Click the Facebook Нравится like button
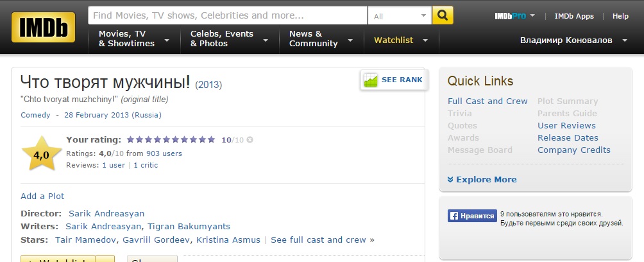 tap(472, 216)
